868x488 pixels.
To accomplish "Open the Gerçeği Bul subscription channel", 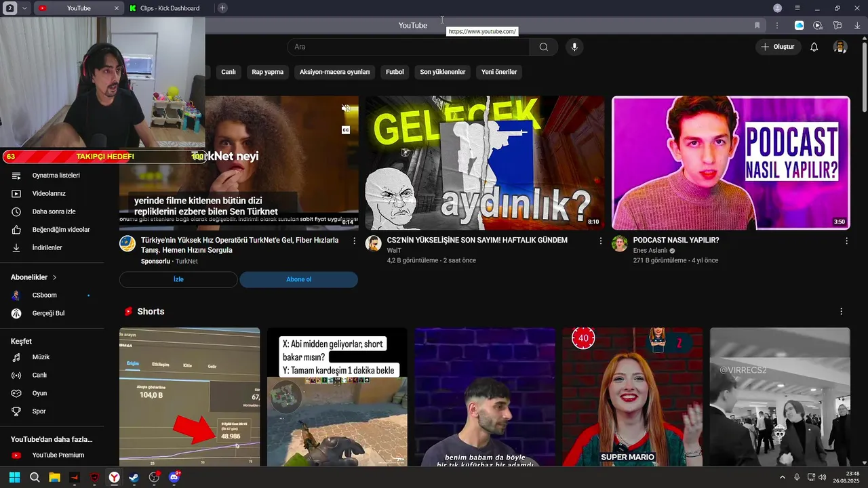I will pos(49,313).
